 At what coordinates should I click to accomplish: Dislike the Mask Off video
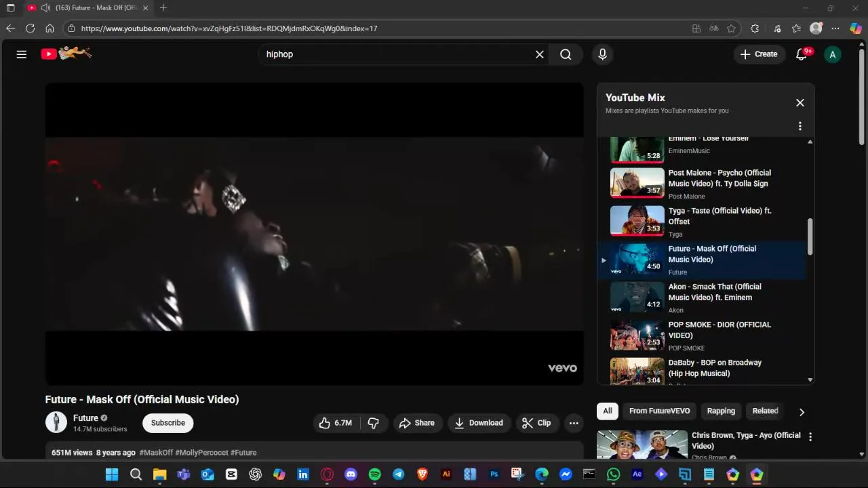click(374, 423)
